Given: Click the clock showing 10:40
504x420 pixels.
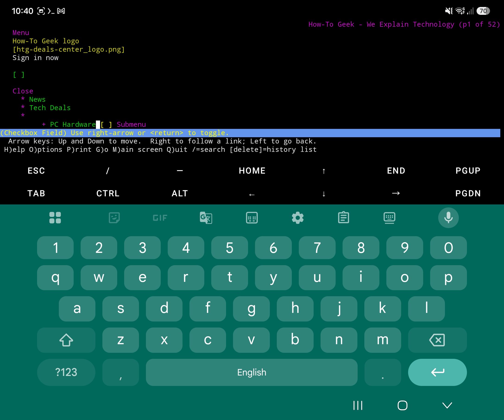Looking at the screenshot, I should click(x=22, y=11).
